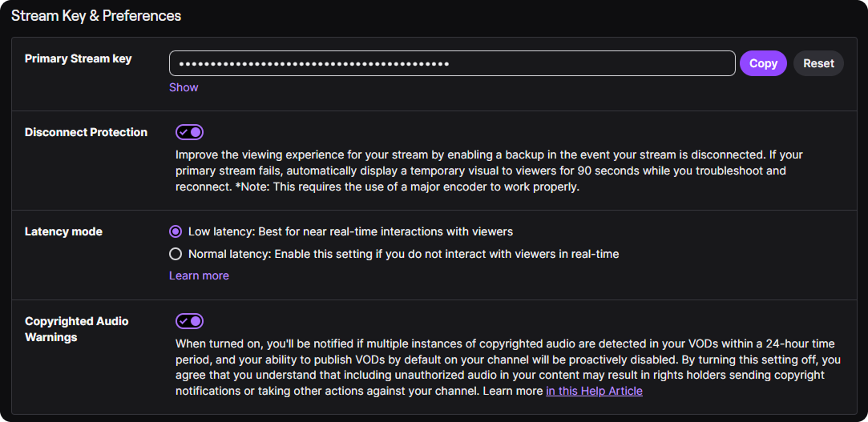Click the checkmark icon in Disconnect Protection toggle
The height and width of the screenshot is (422, 868).
(184, 132)
